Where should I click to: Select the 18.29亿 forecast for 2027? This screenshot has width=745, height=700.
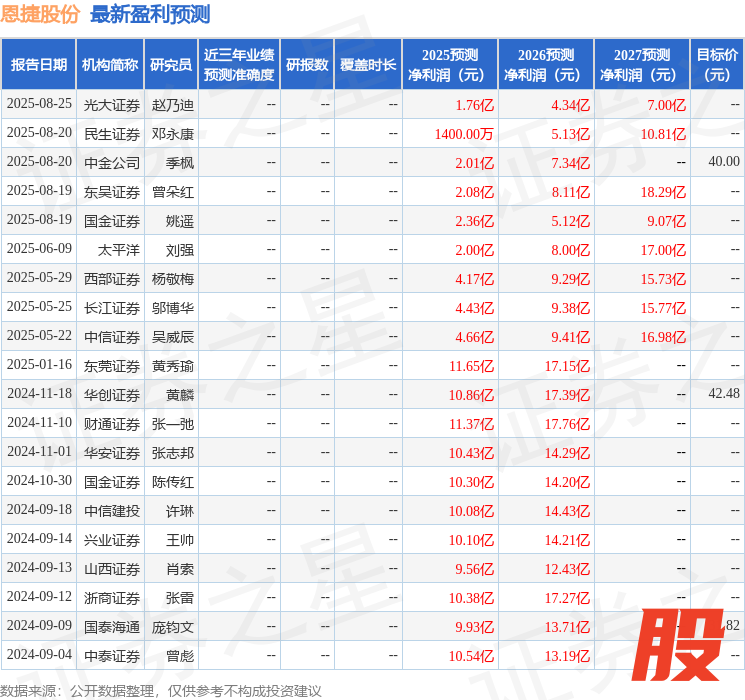coord(663,191)
